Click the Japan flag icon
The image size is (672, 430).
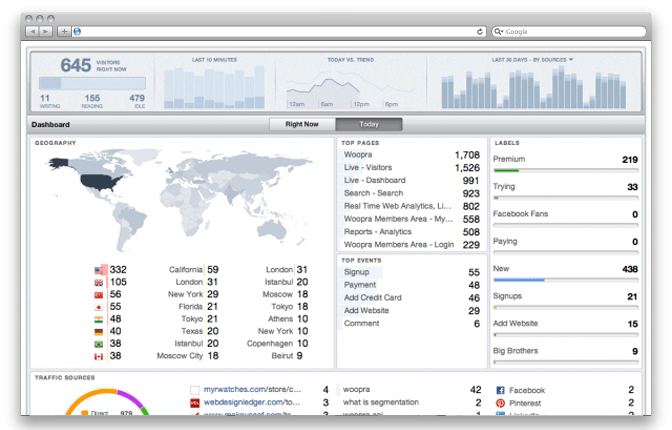pyautogui.click(x=100, y=307)
